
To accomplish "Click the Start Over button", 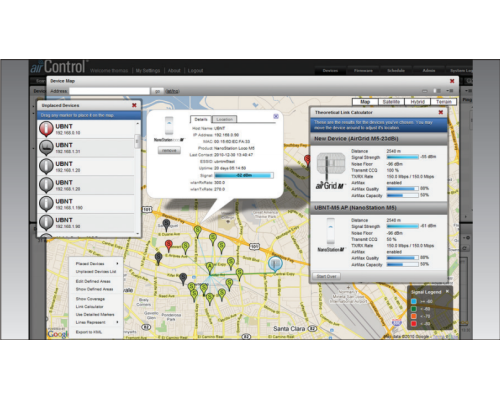I will [x=326, y=276].
